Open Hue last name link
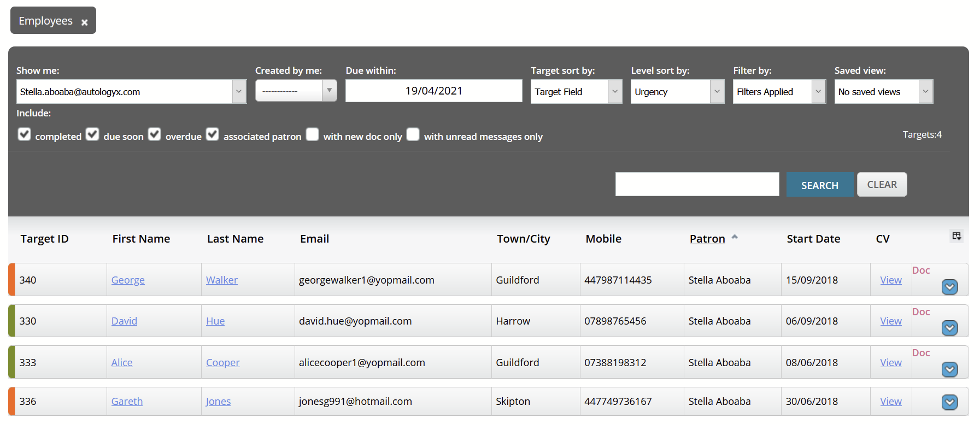980x424 pixels. [215, 321]
